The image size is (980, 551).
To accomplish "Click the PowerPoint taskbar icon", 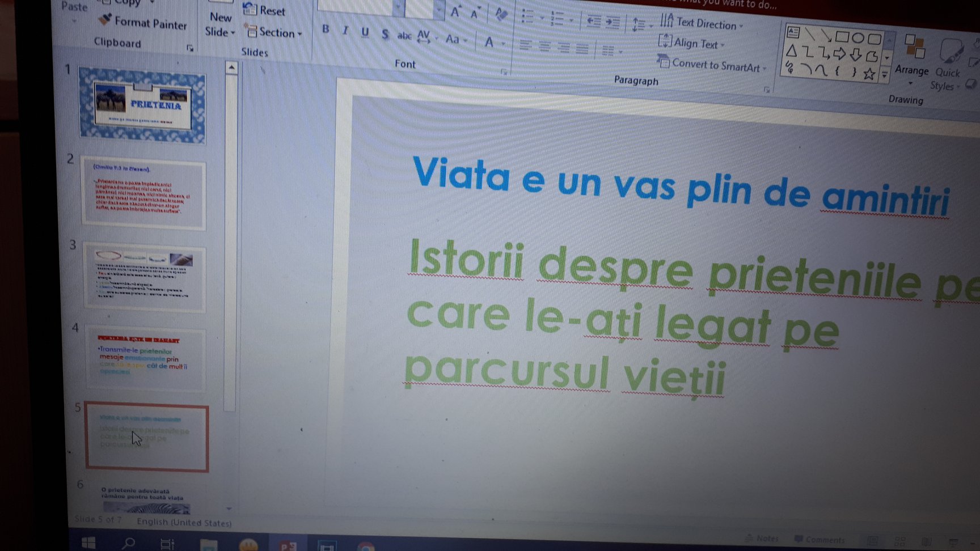I will click(288, 546).
